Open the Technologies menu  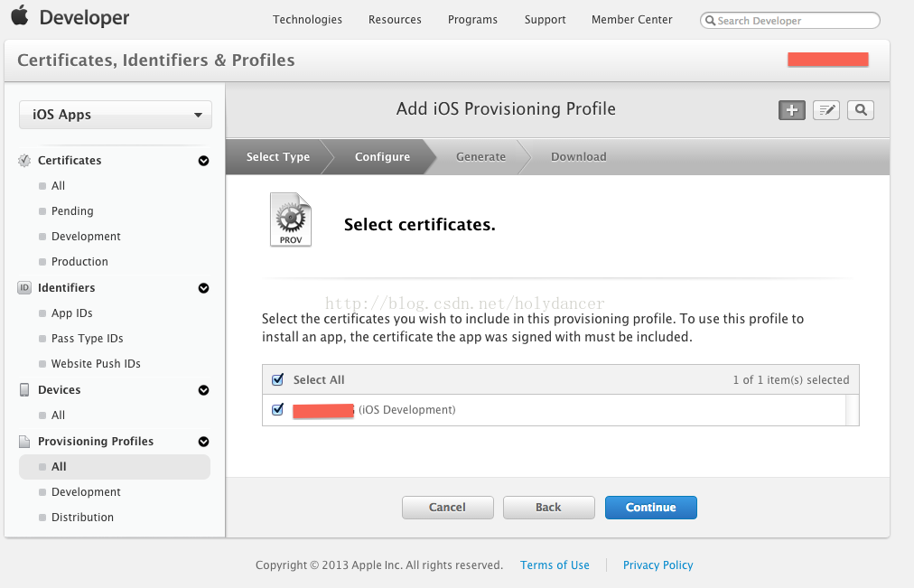pos(308,19)
